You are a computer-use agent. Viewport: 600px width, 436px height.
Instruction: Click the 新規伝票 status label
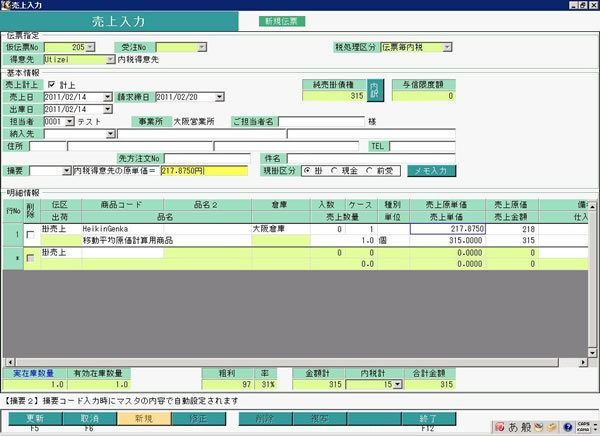click(x=282, y=21)
